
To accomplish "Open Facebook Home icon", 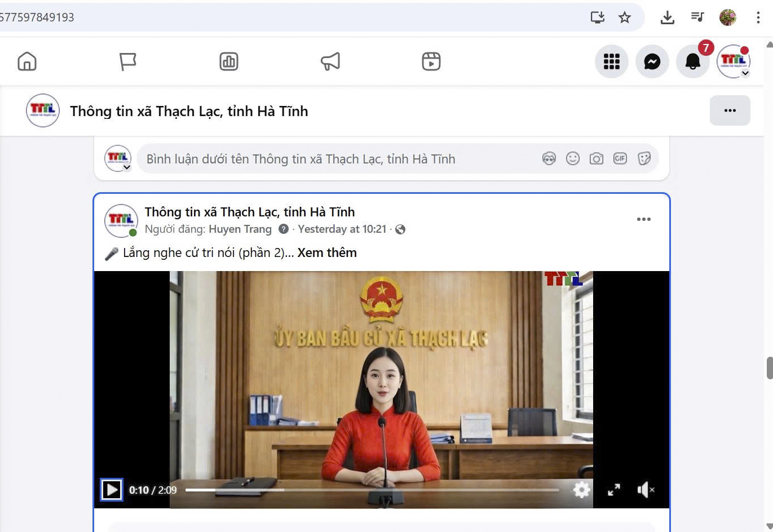I will click(27, 61).
